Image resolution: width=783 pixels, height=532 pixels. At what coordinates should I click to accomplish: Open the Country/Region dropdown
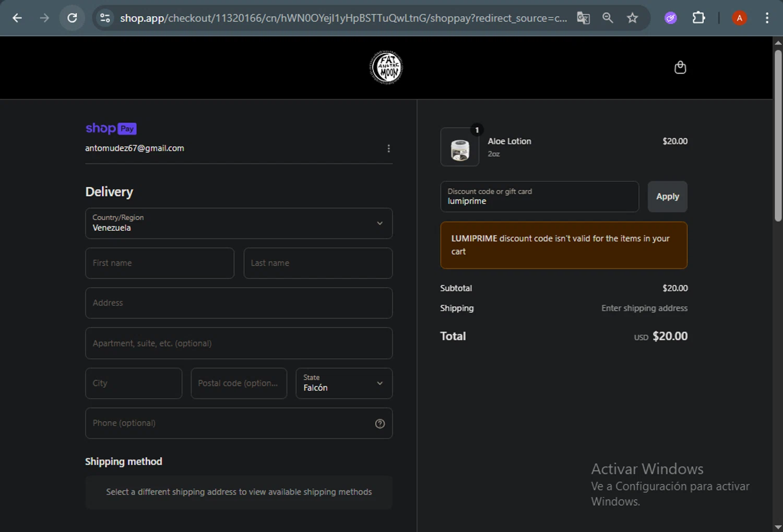239,223
